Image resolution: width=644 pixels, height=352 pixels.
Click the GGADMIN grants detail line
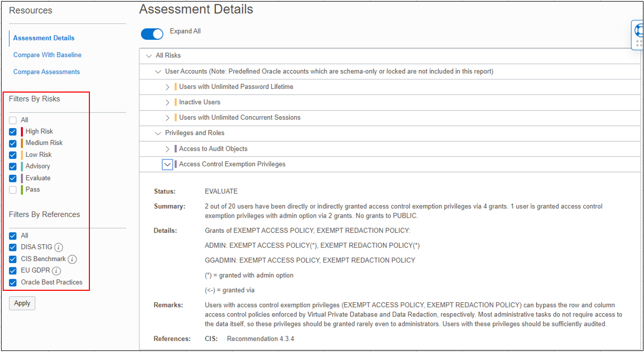(x=310, y=260)
